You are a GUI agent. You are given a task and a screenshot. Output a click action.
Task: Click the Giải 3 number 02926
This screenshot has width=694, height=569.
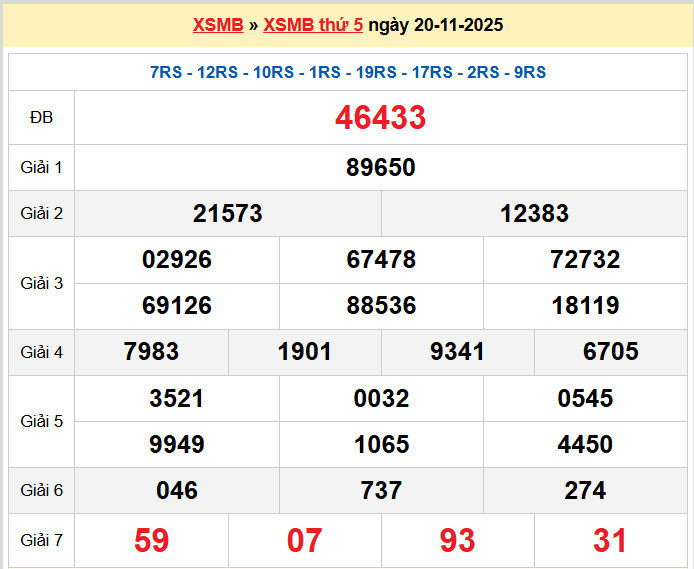click(x=177, y=260)
